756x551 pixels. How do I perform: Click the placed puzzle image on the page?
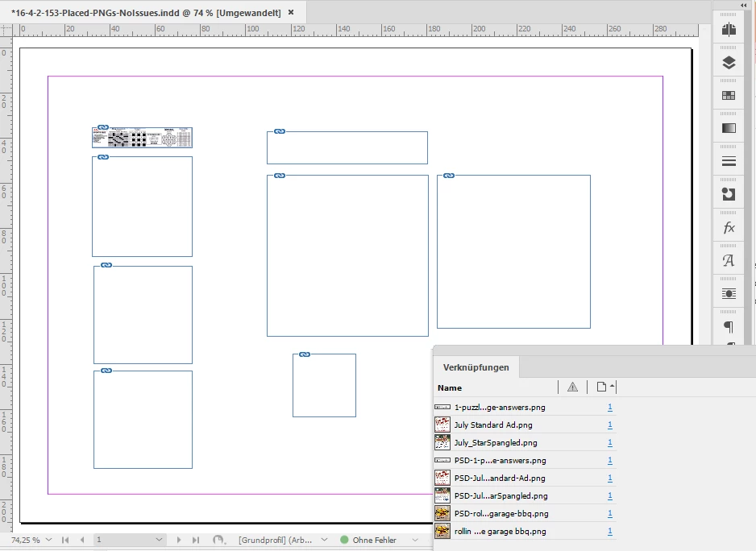click(x=142, y=138)
